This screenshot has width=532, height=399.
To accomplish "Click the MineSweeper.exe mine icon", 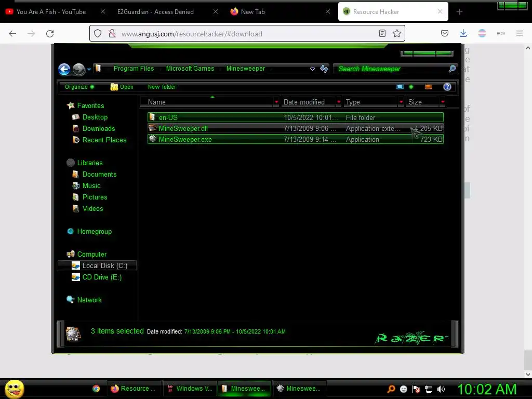I will [153, 139].
